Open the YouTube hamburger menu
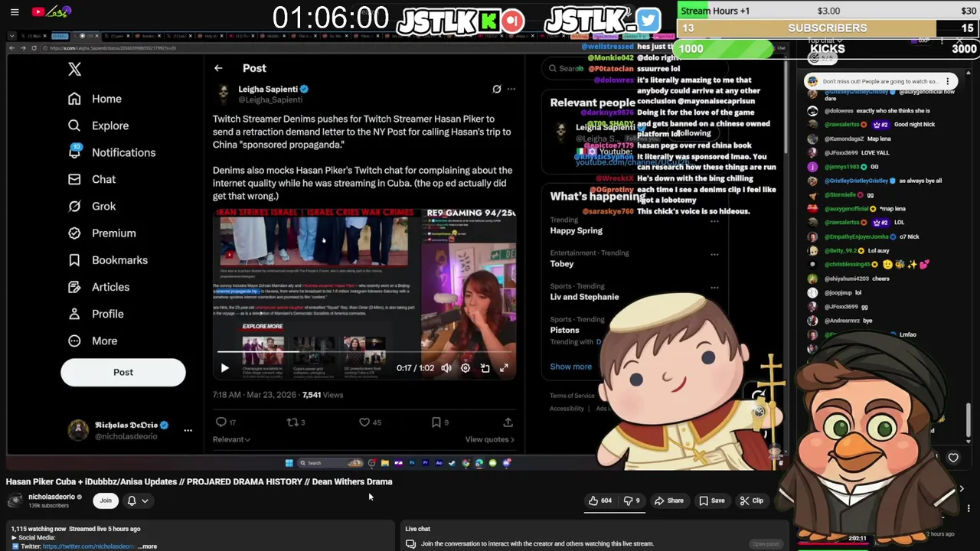980x551 pixels. [x=15, y=11]
